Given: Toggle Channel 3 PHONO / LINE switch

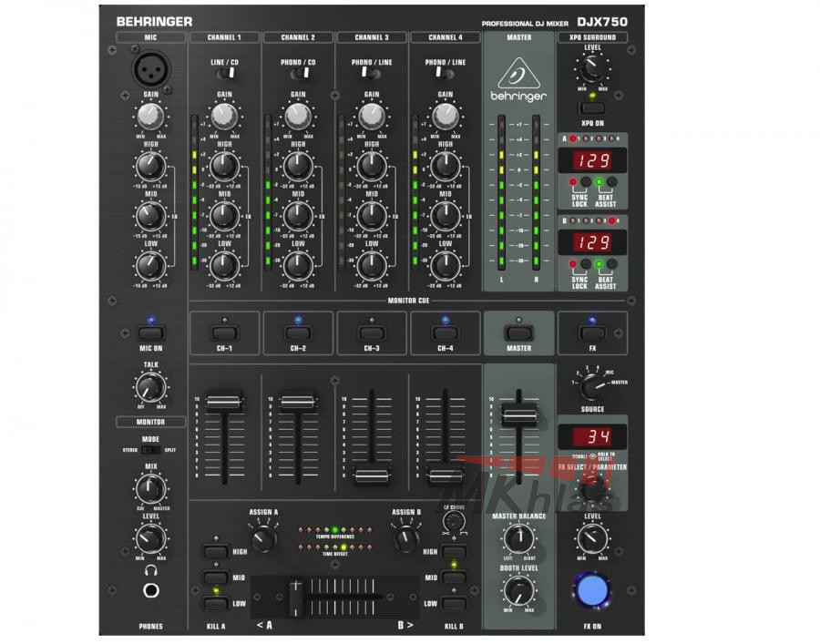Looking at the screenshot, I should tap(370, 74).
